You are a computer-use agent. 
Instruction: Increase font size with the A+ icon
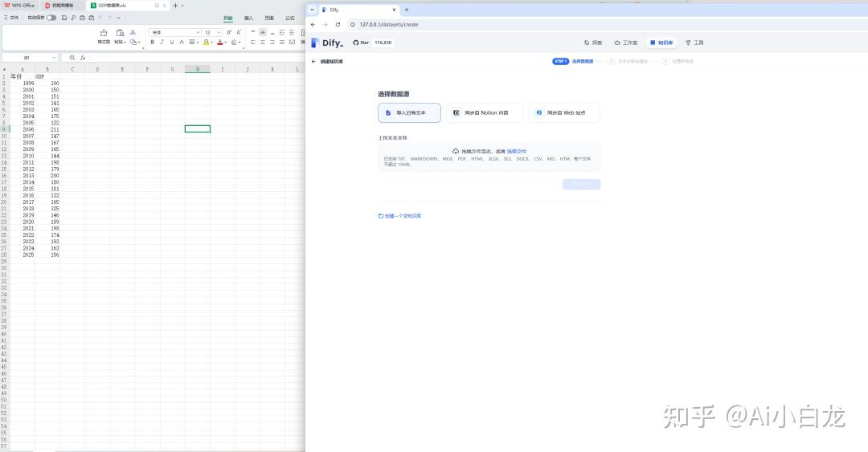229,32
